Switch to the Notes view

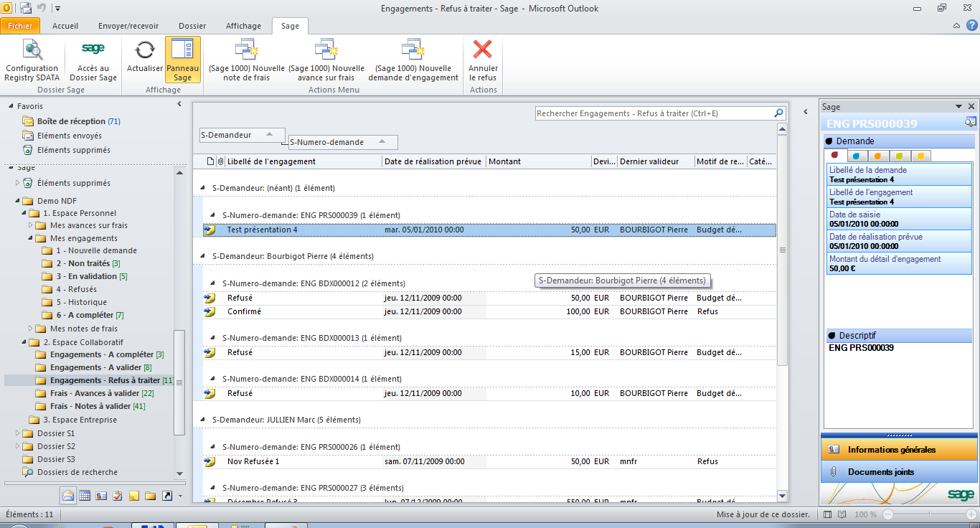134,495
